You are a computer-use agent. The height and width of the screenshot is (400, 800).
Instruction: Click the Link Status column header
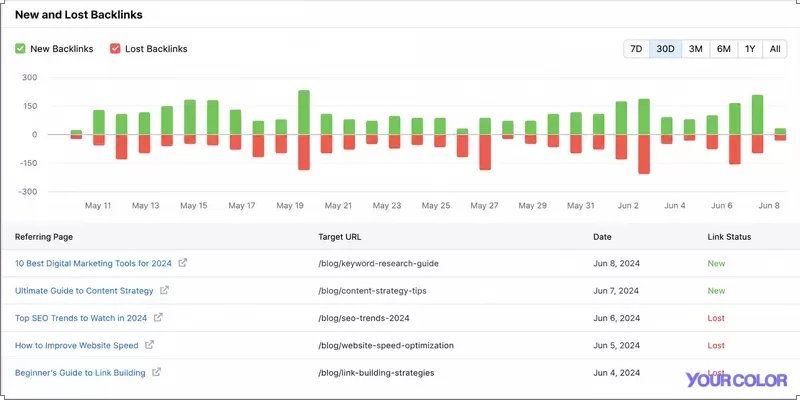click(729, 237)
